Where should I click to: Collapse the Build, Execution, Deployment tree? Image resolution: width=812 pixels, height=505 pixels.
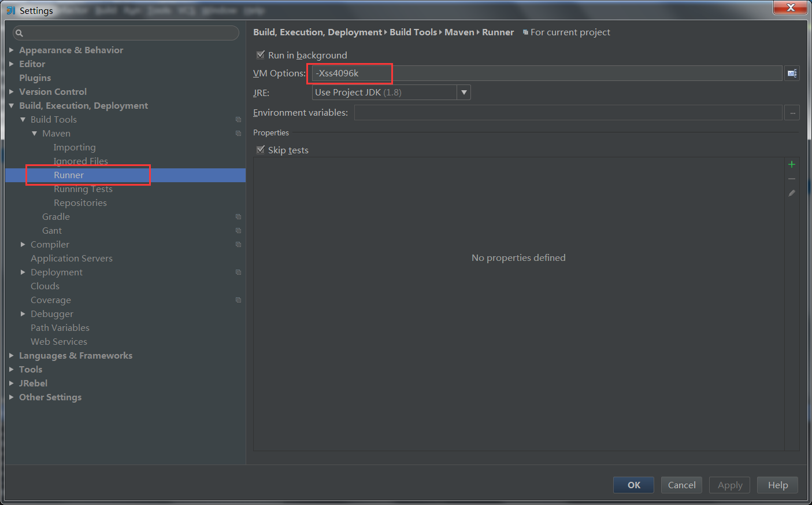pos(12,105)
